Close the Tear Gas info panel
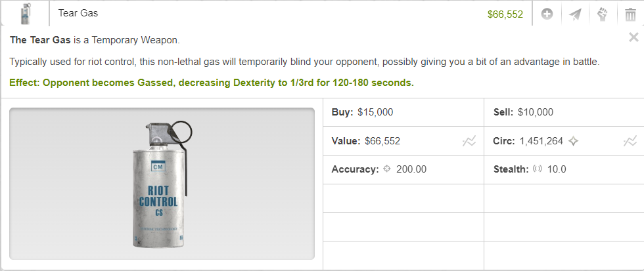This screenshot has width=644, height=271. [x=633, y=37]
